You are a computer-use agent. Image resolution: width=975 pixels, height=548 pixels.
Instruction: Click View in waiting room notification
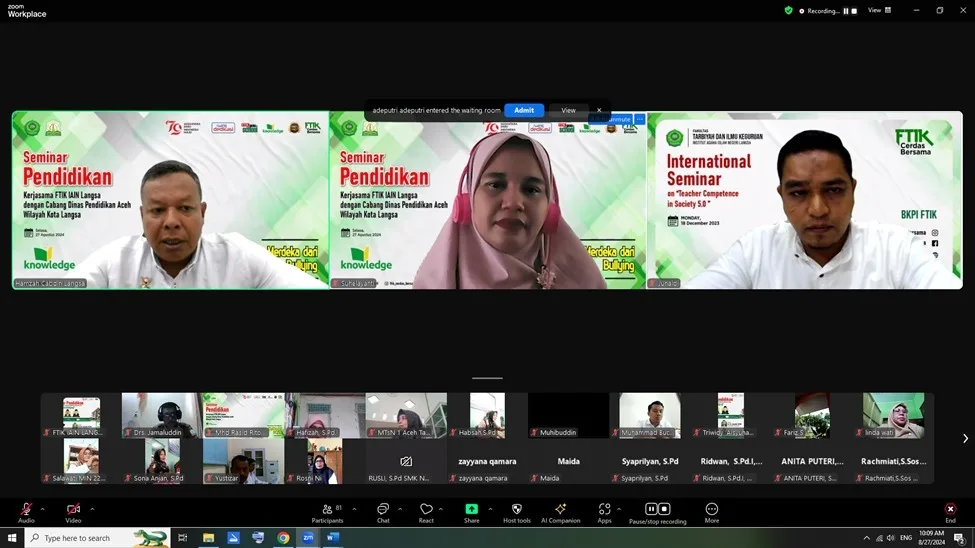(x=568, y=110)
